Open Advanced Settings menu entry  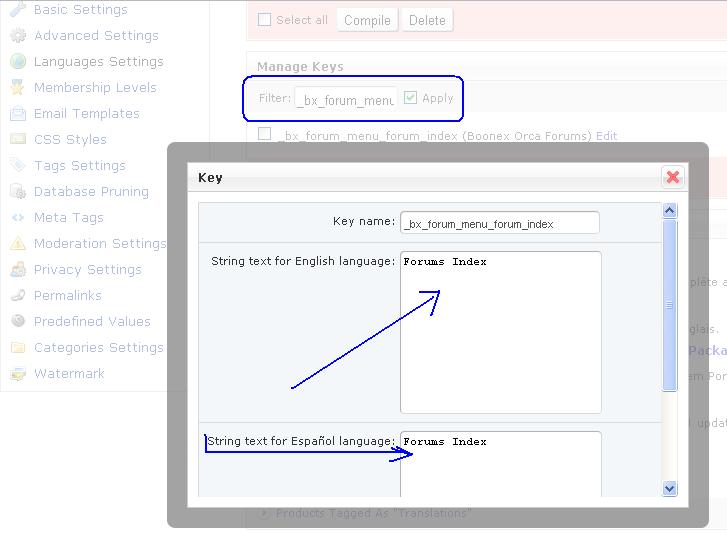pos(96,35)
